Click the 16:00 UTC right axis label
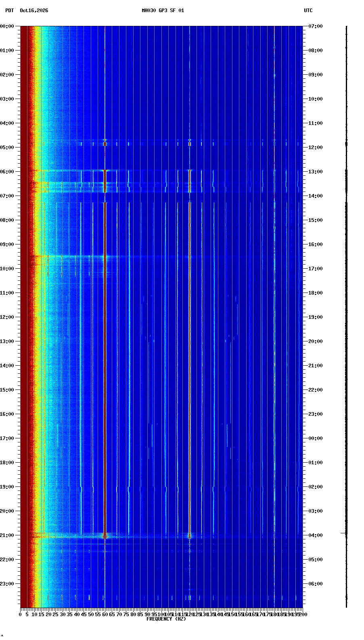Screen dimensions: 364x640 [316, 244]
